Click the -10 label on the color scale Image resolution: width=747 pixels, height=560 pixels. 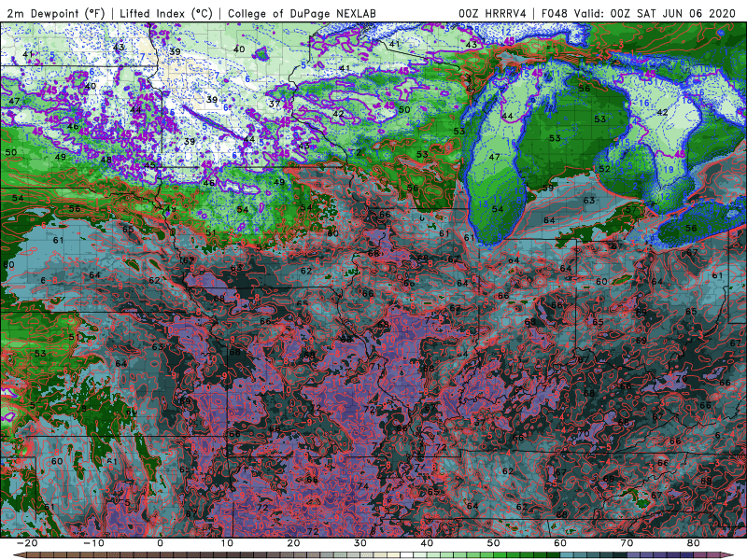pos(93,543)
